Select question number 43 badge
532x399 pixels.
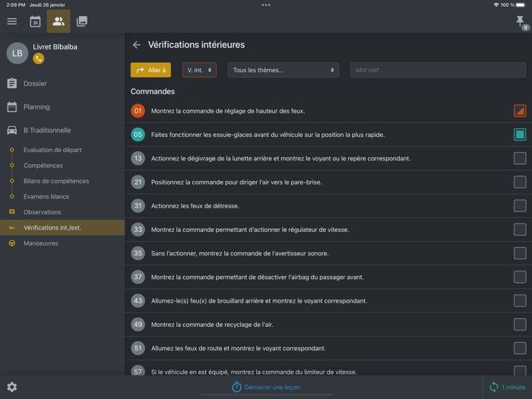pos(138,301)
